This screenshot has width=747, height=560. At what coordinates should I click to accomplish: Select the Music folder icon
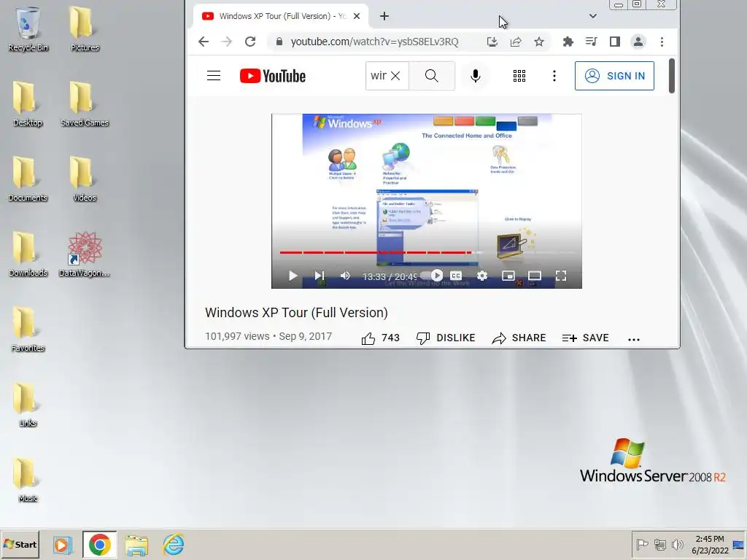pyautogui.click(x=28, y=480)
